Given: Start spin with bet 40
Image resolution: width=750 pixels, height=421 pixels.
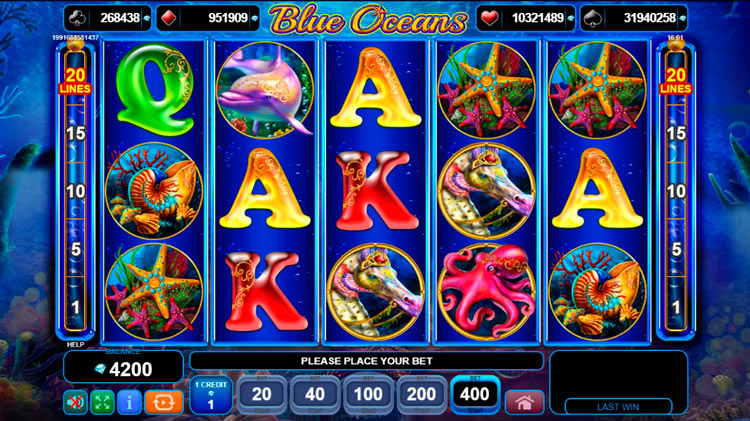Looking at the screenshot, I should (315, 395).
